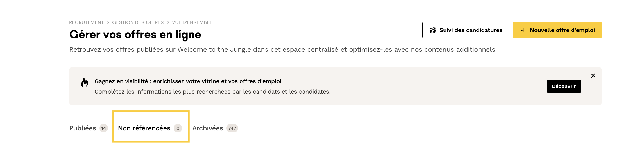Screen dimensions: 644x145
Task: Switch to the Publiées tab
Action: (83, 128)
